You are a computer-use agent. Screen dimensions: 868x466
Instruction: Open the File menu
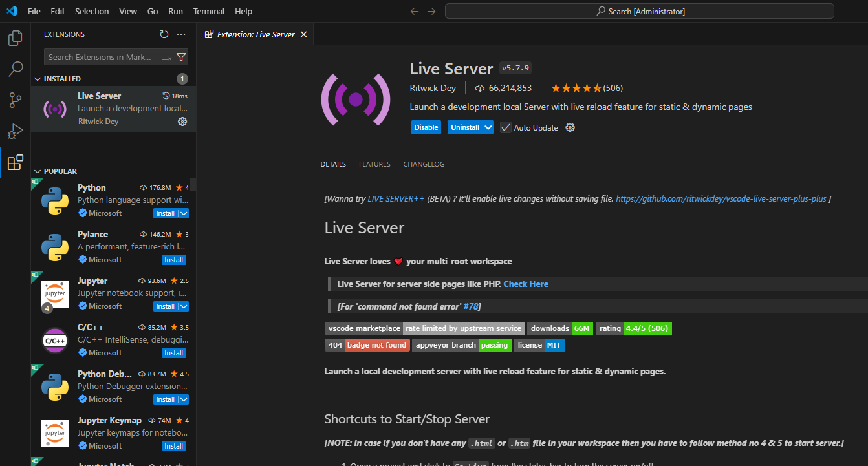(x=34, y=11)
